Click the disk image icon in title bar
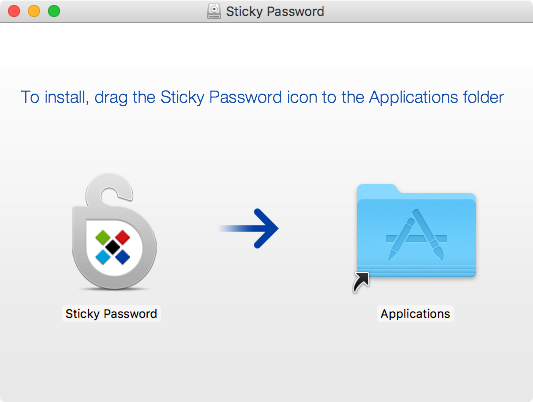The width and height of the screenshot is (533, 402). (214, 11)
